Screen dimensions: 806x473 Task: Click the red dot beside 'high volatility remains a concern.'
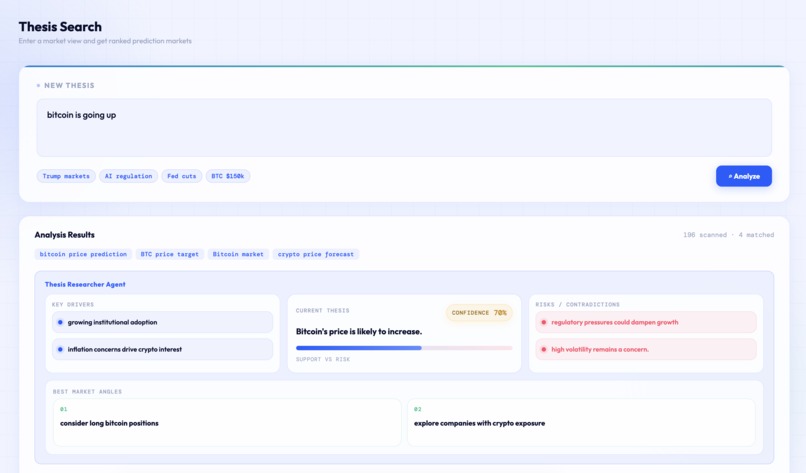[544, 349]
